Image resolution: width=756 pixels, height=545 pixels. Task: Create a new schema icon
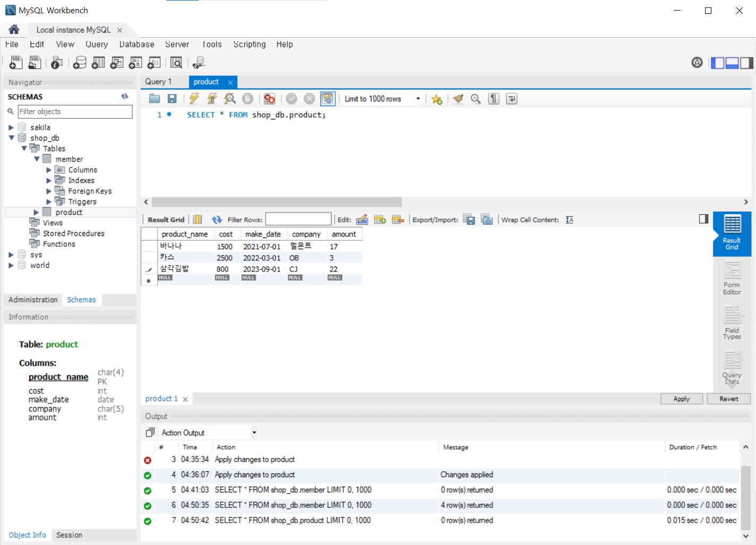pyautogui.click(x=80, y=63)
